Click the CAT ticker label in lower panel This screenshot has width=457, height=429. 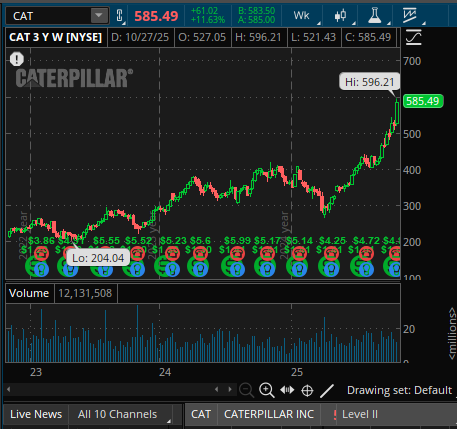(x=201, y=414)
